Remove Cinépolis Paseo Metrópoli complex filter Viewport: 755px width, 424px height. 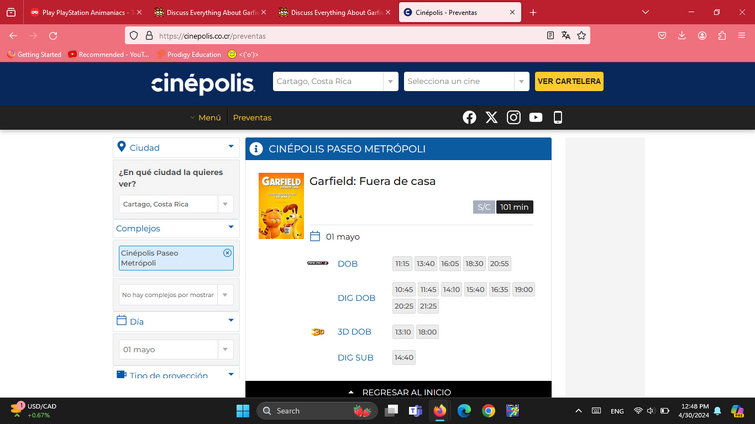coord(227,253)
